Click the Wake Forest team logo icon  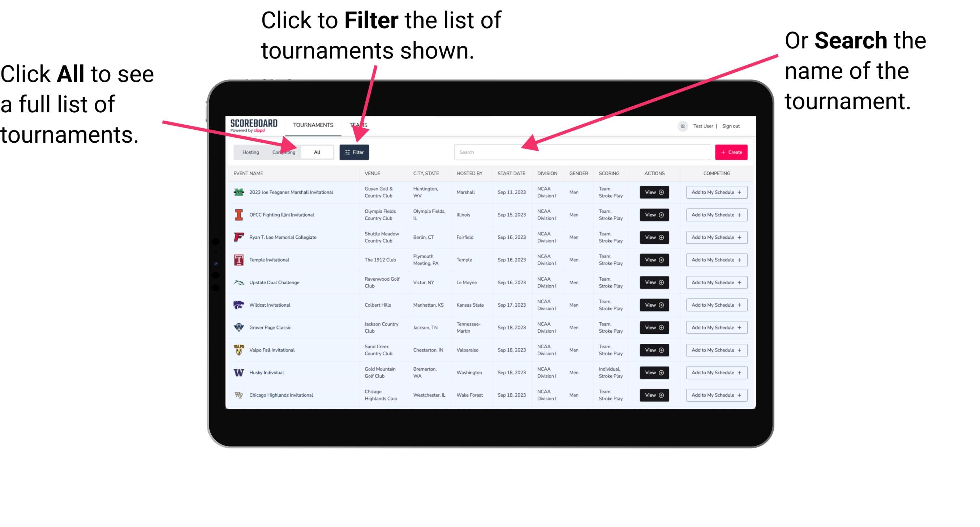240,394
